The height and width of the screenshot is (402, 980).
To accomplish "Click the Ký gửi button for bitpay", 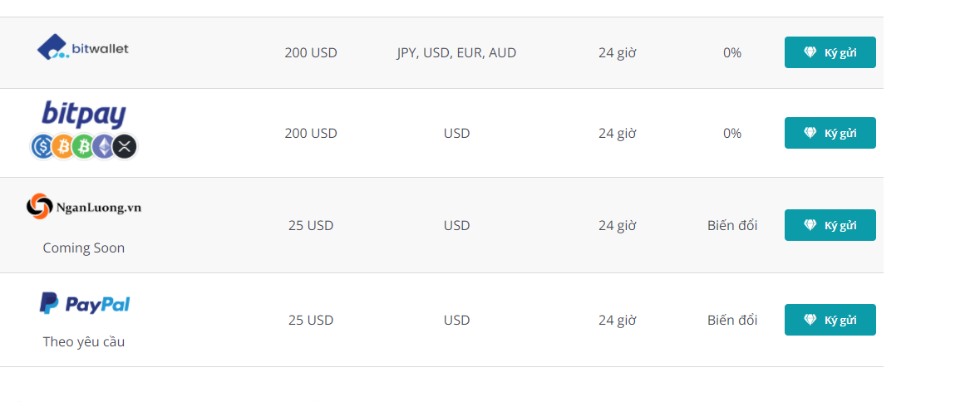I will click(830, 133).
